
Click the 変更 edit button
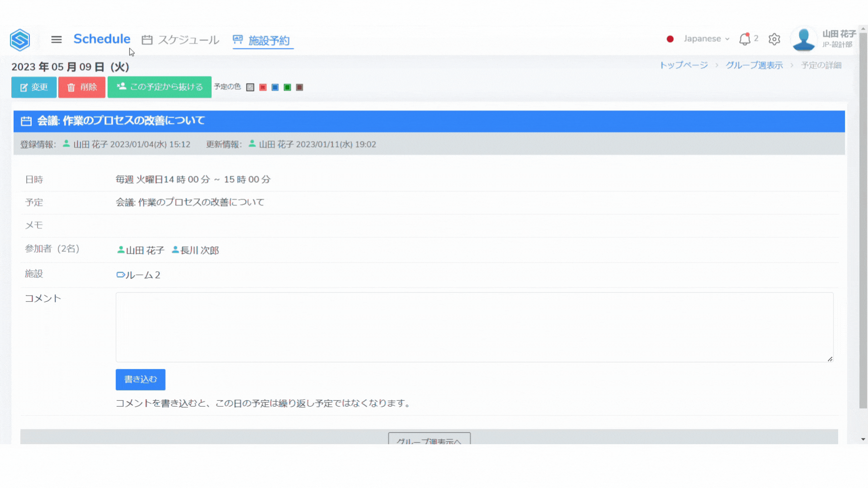click(x=34, y=87)
